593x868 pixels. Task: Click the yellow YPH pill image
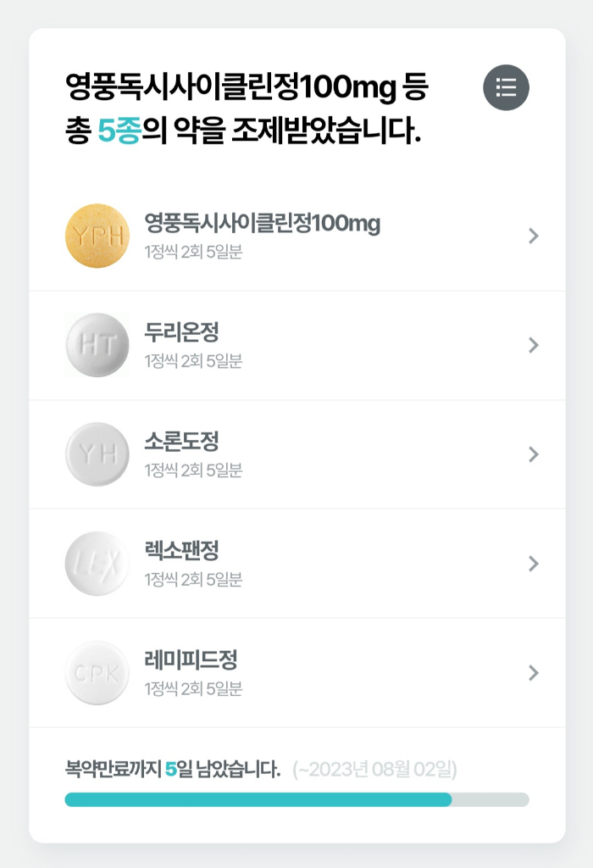tap(97, 236)
